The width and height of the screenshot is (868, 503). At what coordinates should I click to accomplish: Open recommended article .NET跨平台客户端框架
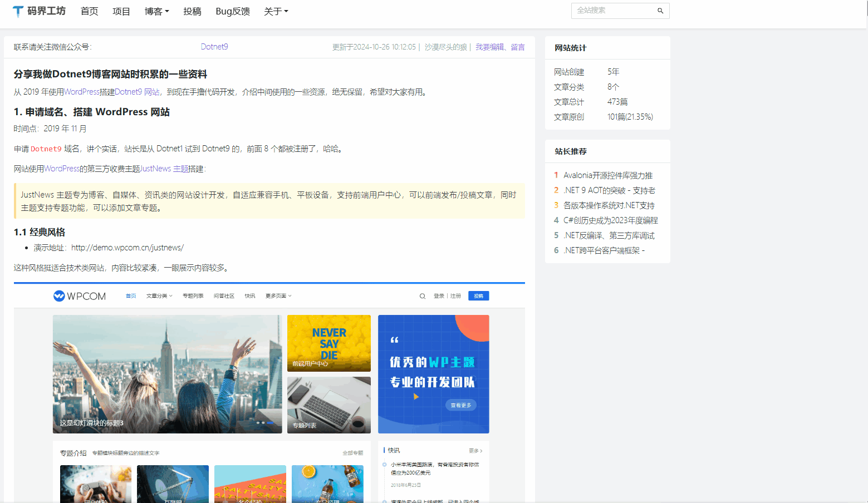(x=604, y=250)
